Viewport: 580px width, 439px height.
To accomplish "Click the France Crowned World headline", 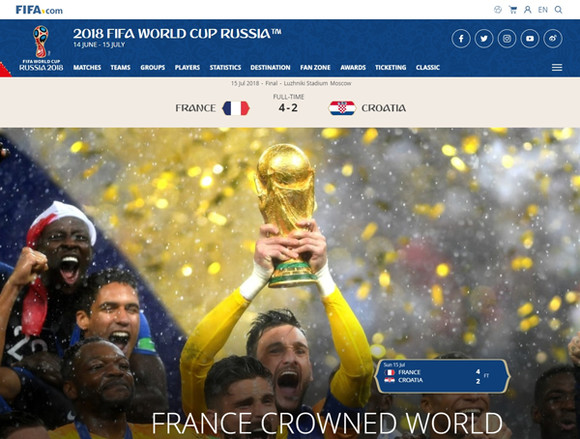I will pyautogui.click(x=327, y=423).
